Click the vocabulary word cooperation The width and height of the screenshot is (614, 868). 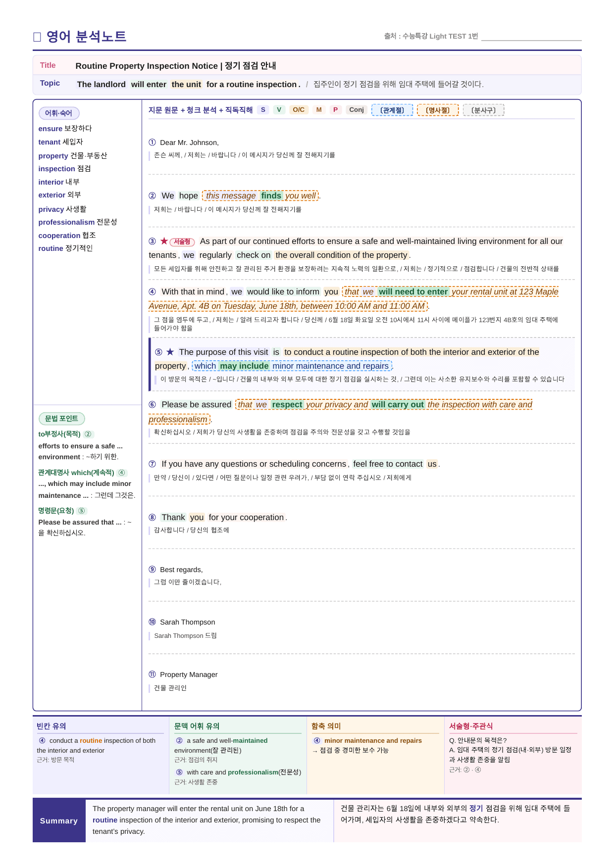point(59,236)
